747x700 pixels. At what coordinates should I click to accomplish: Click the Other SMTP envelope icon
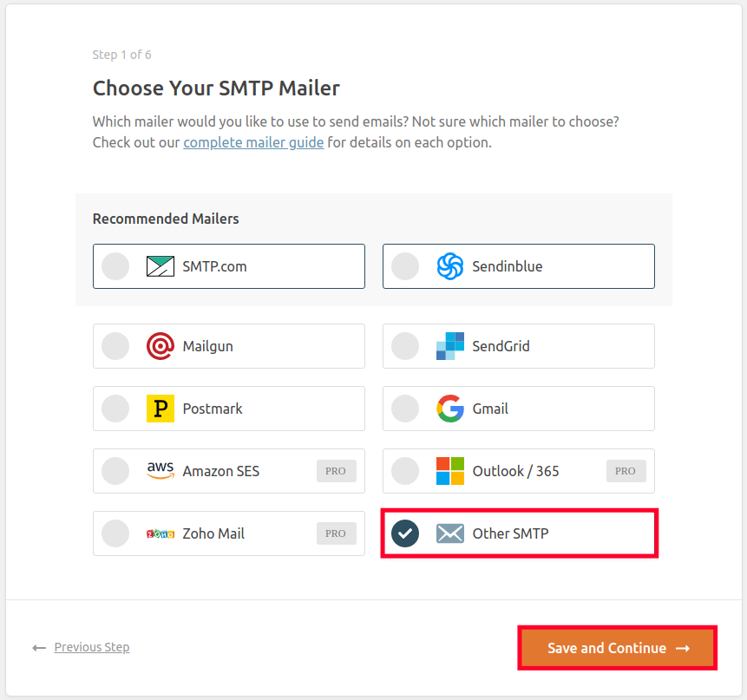click(x=450, y=533)
